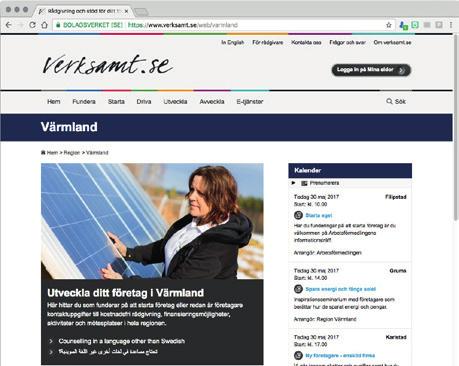Click Arrangör: Arbetsförmedlingen text

pyautogui.click(x=327, y=253)
